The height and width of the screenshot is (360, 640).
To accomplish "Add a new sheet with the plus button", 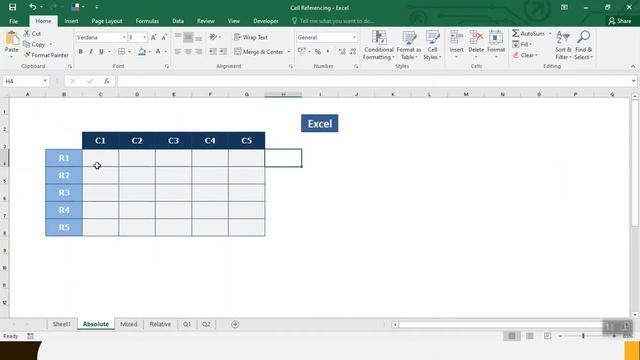I will tap(235, 324).
